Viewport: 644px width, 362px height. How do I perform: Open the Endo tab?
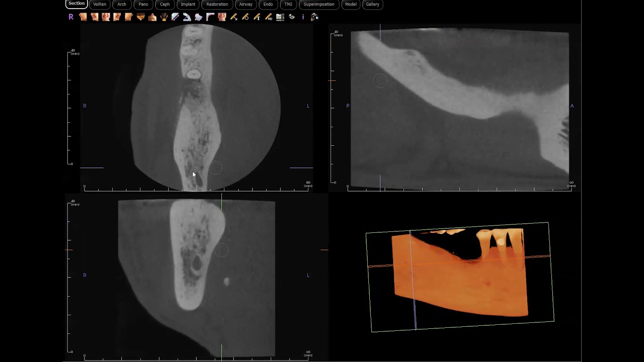point(268,4)
